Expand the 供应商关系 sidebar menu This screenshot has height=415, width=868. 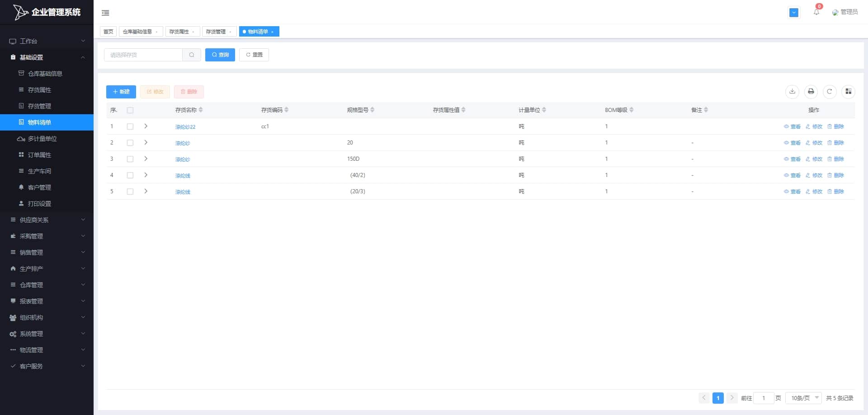47,220
